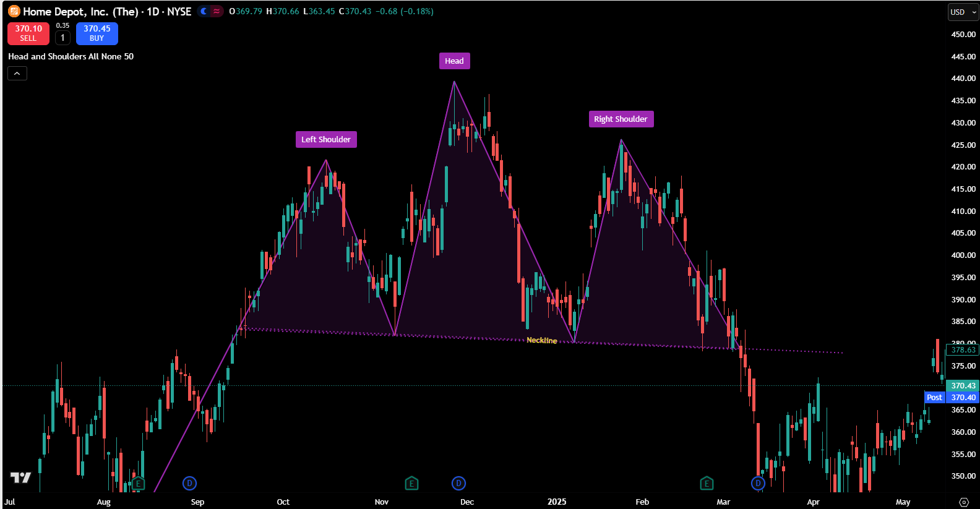Click the dividend marker near December
This screenshot has height=509, width=980.
tap(458, 483)
